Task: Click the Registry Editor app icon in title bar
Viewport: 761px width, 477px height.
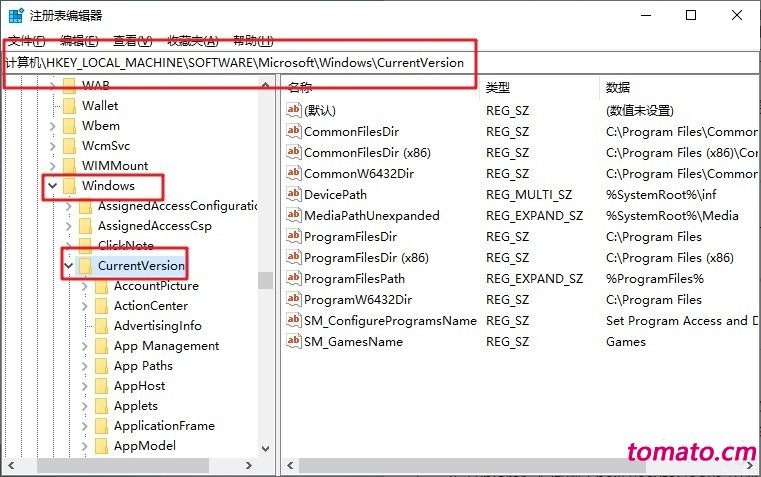Action: [16, 16]
